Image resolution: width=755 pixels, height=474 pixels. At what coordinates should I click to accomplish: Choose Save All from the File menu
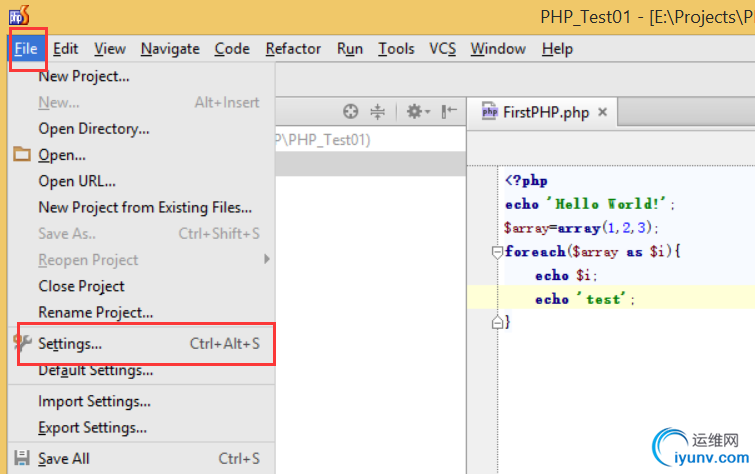[142, 459]
